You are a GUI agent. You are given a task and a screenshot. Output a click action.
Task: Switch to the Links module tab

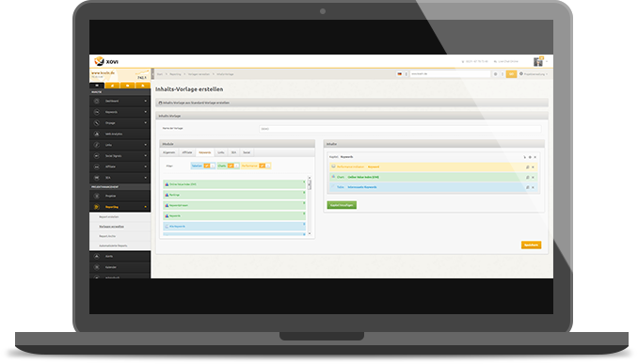(221, 152)
